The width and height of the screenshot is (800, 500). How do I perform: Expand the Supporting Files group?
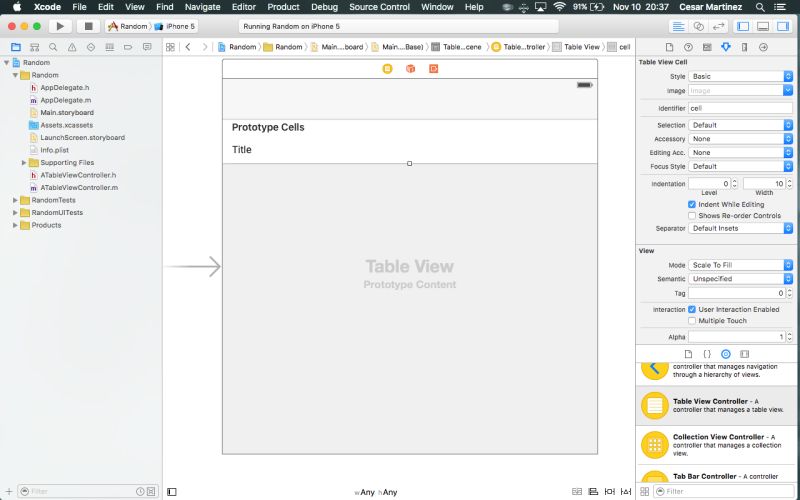[24, 163]
